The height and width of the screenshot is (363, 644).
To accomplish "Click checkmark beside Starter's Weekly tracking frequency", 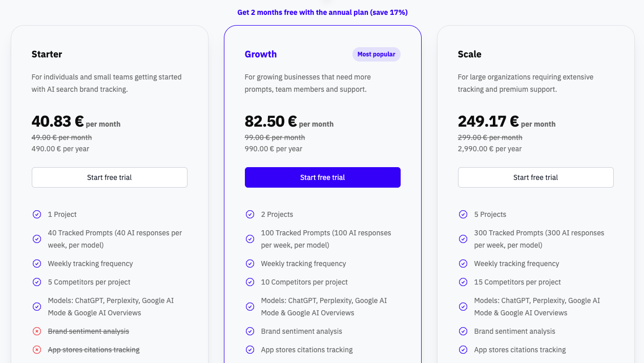I will click(x=37, y=264).
